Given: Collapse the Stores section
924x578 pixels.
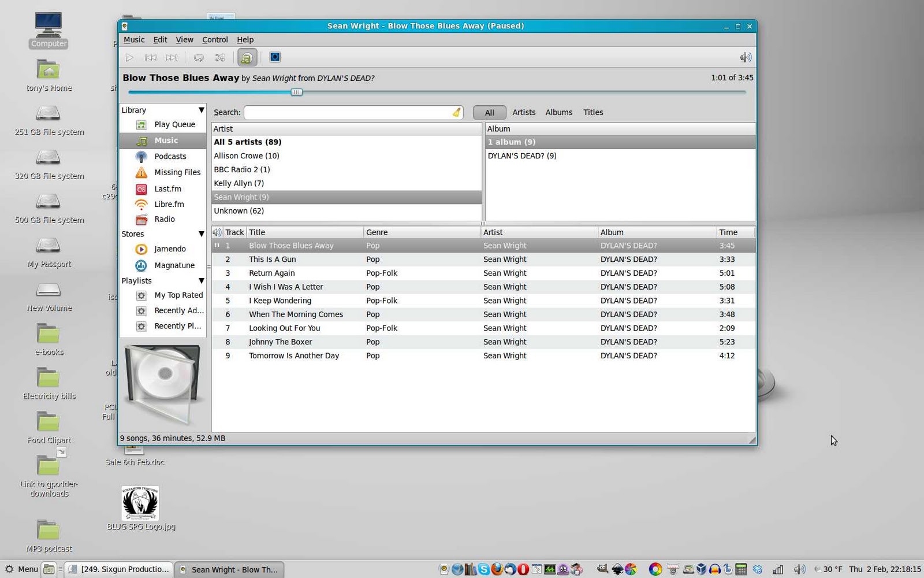Looking at the screenshot, I should pyautogui.click(x=201, y=234).
